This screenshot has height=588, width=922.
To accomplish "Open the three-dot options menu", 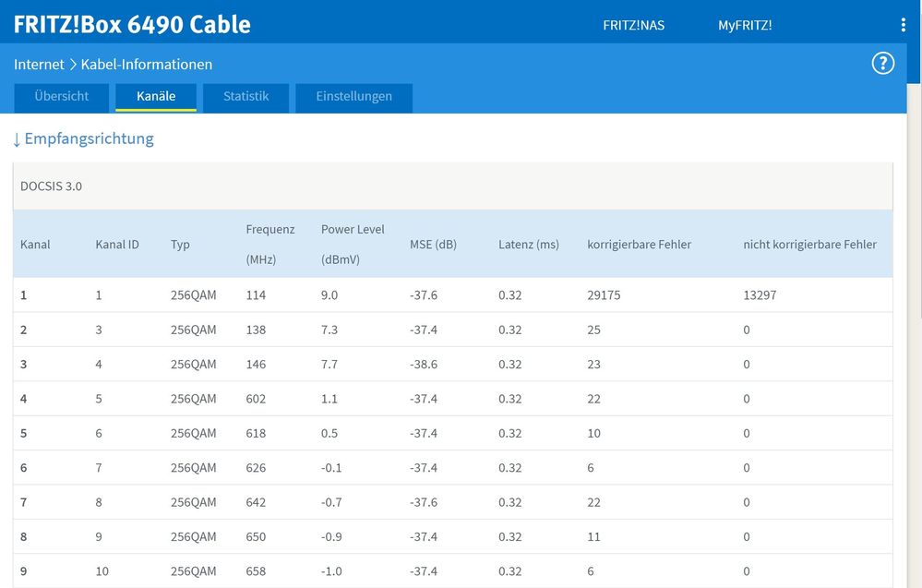I will 903,25.
